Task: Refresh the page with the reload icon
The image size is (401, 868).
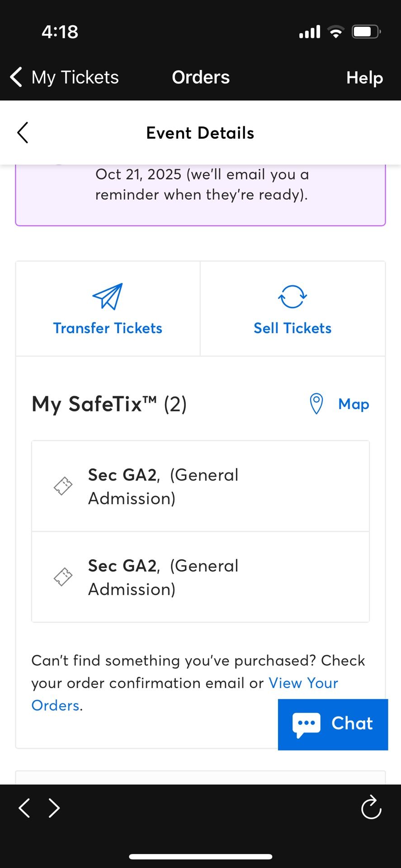Action: coord(371,808)
